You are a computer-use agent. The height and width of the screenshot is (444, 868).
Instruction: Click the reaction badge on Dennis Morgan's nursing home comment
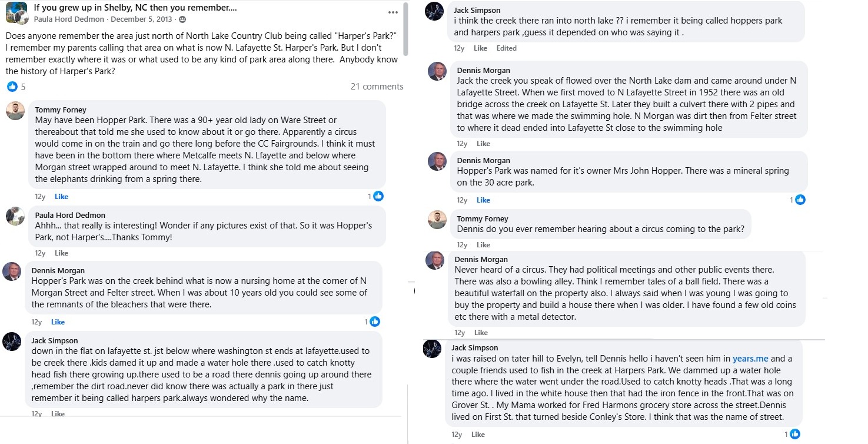click(x=374, y=322)
